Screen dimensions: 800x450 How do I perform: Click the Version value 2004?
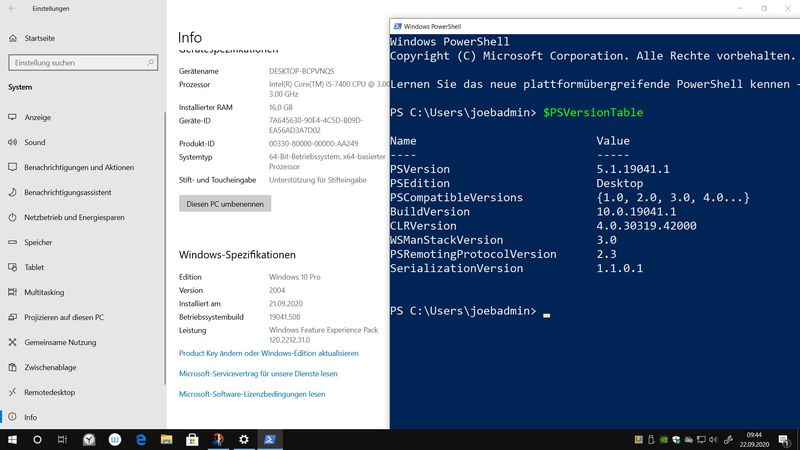[277, 290]
